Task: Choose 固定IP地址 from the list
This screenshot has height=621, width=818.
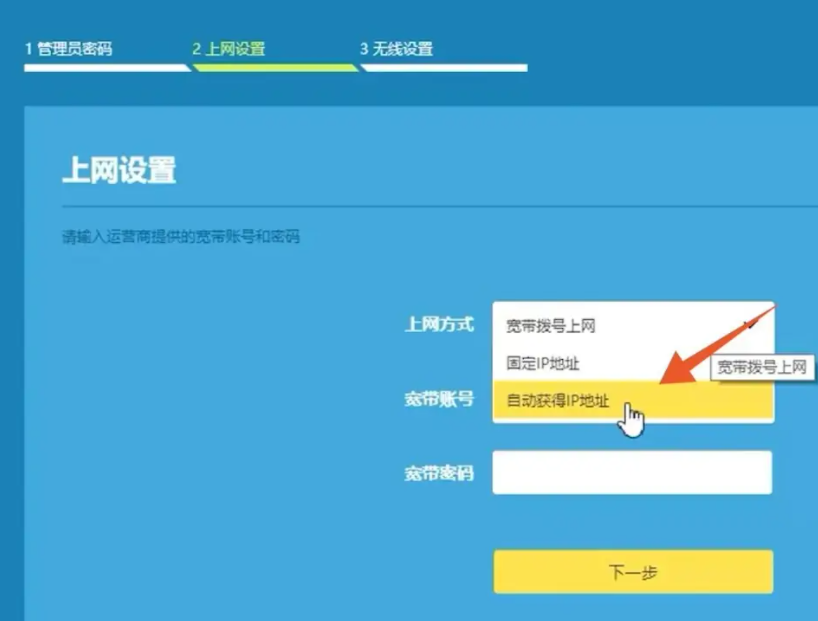Action: [543, 363]
